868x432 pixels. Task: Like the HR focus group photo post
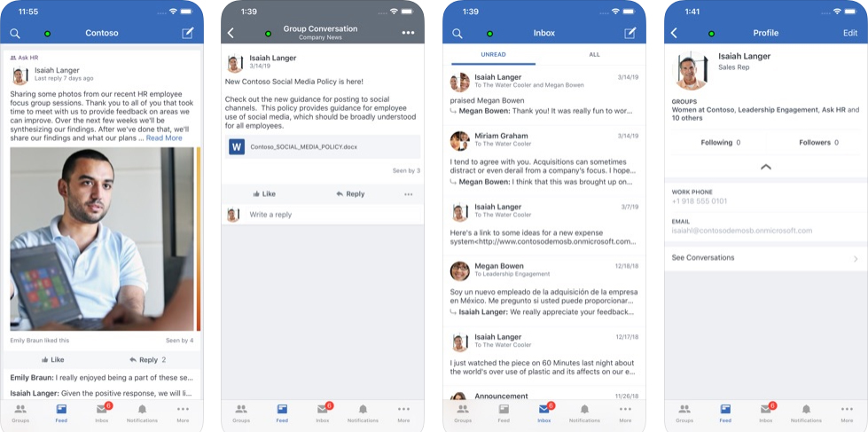click(x=53, y=359)
